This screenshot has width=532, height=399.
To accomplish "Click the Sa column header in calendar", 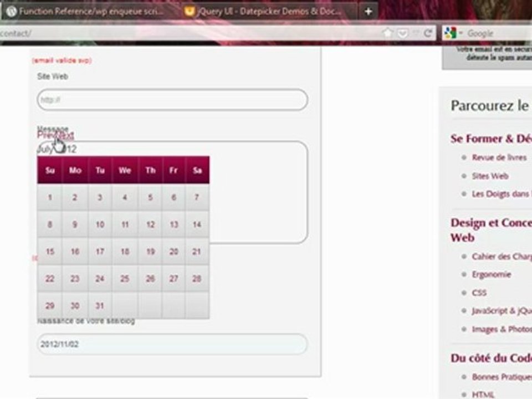I will point(197,170).
